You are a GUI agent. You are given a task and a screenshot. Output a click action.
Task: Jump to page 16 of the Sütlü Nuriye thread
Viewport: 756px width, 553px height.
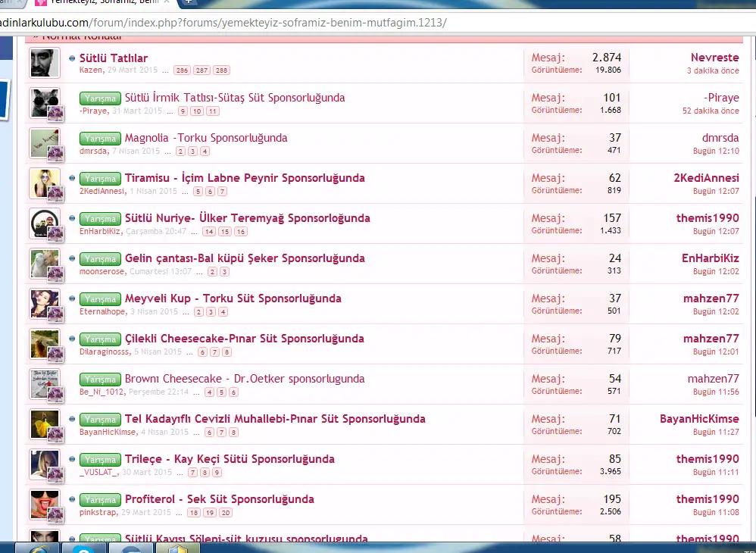point(240,231)
